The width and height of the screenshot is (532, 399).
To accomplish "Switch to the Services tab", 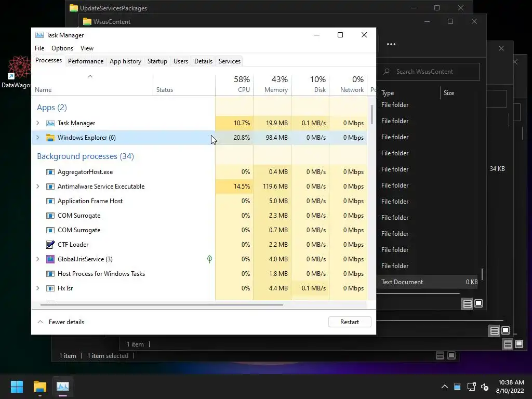I will coord(229,61).
